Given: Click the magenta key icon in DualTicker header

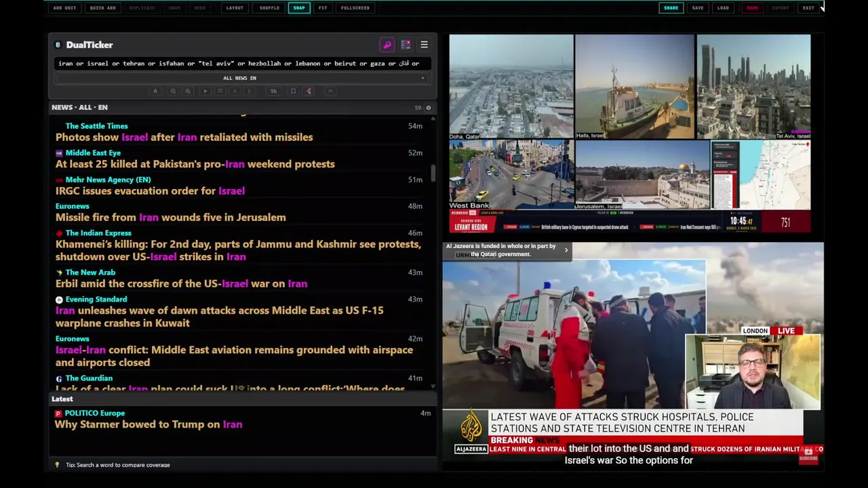Looking at the screenshot, I should pos(387,45).
